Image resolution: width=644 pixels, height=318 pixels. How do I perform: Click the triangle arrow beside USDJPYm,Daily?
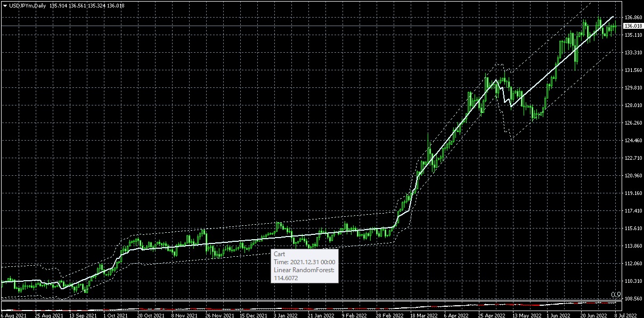coord(5,5)
